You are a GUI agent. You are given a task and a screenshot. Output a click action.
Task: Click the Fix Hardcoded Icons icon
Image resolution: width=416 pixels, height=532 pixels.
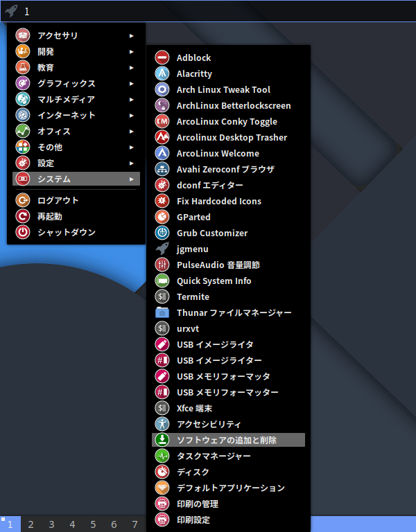tap(162, 201)
